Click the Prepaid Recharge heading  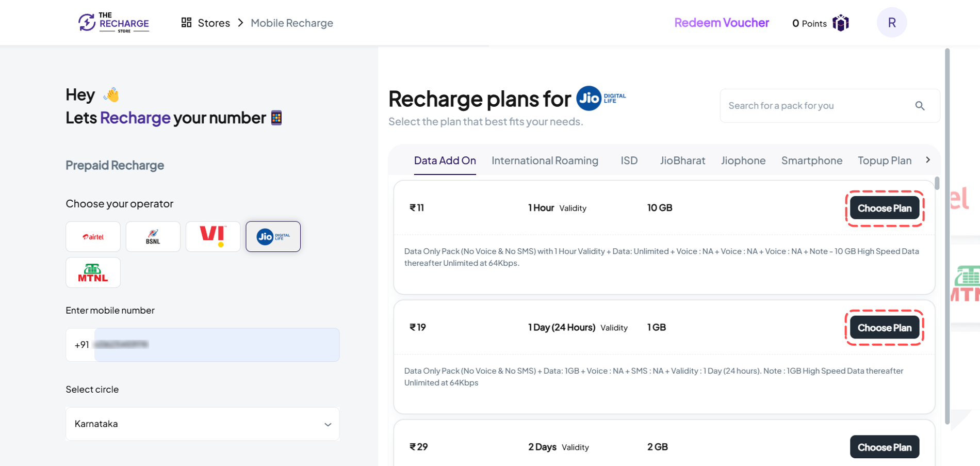point(115,165)
